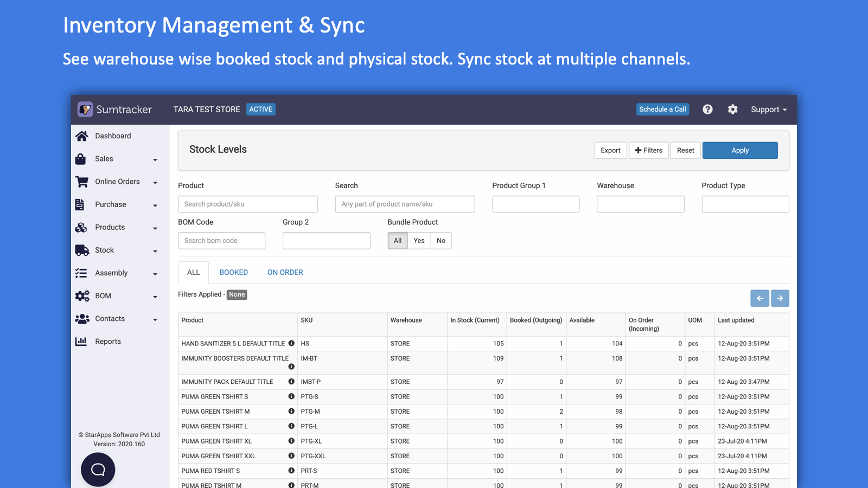Click the Dashboard home icon
Screen dimensions: 868x488
click(x=82, y=136)
